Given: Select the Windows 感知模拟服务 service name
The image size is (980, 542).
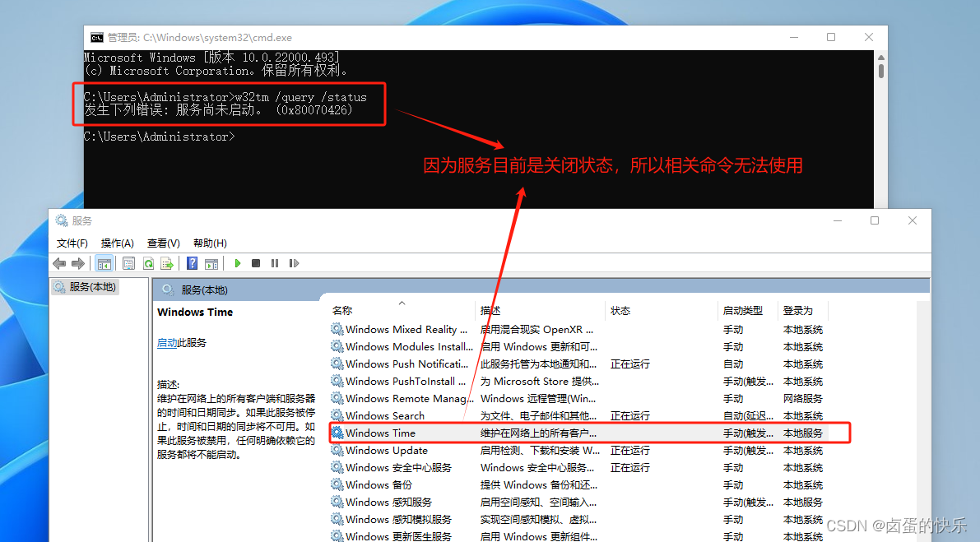Looking at the screenshot, I should pos(399,520).
